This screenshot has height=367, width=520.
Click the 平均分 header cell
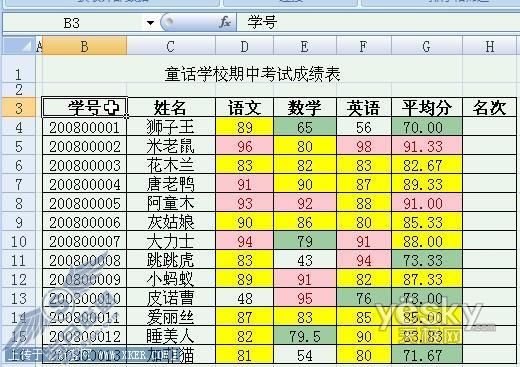click(427, 107)
